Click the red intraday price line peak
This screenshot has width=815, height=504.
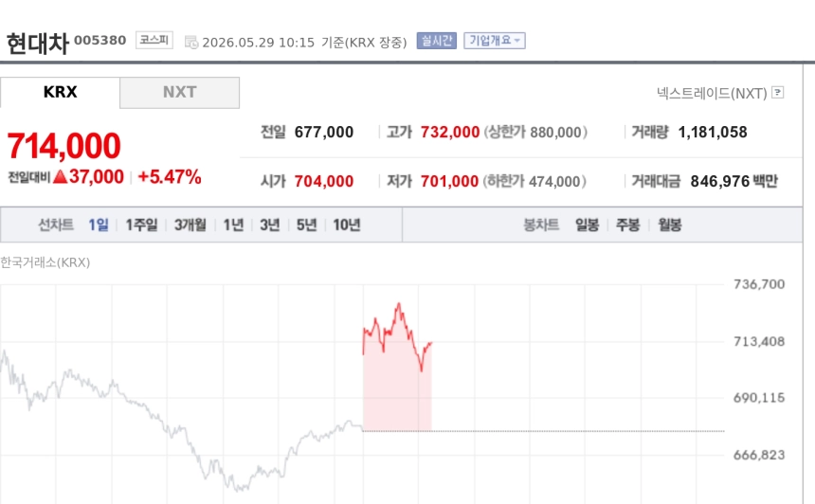pos(399,304)
